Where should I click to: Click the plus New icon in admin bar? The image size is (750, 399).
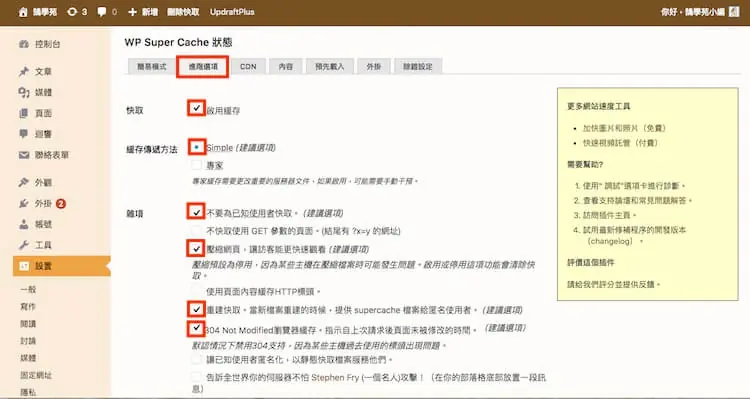[132, 12]
